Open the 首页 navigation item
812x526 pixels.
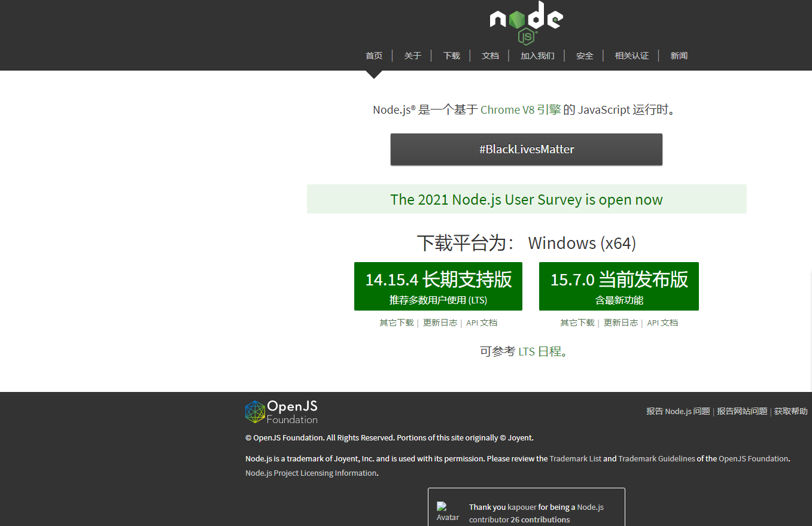click(374, 56)
